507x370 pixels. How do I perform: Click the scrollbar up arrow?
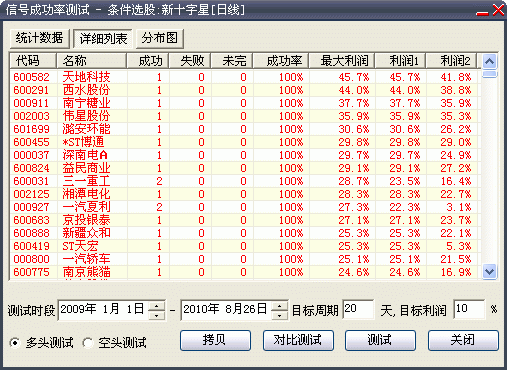click(489, 61)
